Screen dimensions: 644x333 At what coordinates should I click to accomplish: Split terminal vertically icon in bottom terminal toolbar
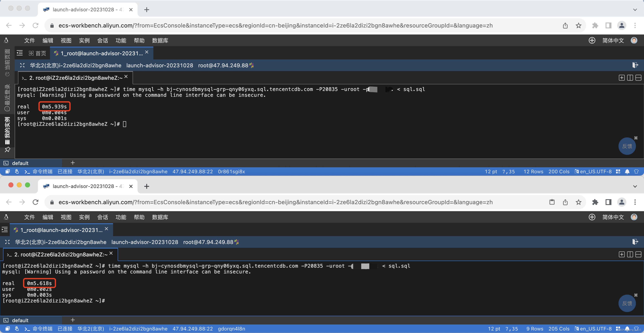click(630, 254)
